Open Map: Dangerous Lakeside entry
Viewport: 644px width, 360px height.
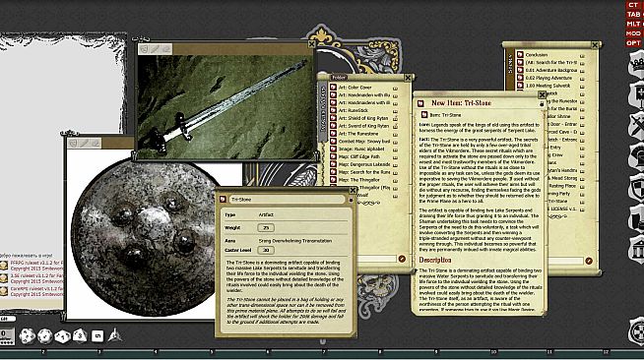click(364, 164)
